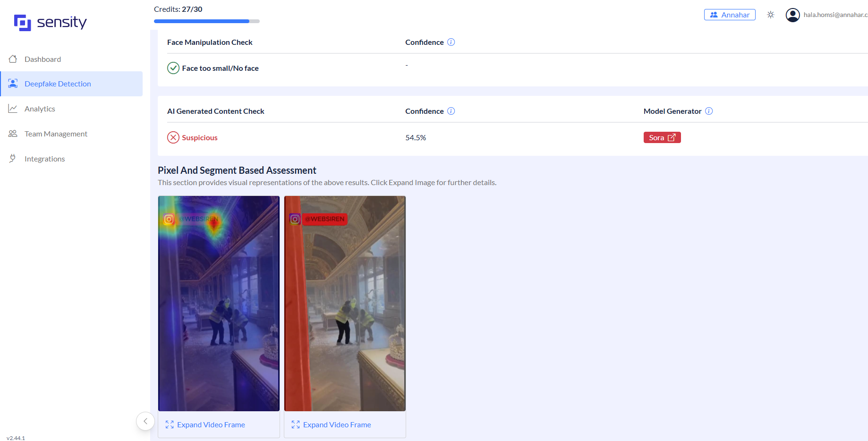Viewport: 868px width, 441px height.
Task: Click info icon beside AI Generated Confidence
Action: pyautogui.click(x=451, y=111)
